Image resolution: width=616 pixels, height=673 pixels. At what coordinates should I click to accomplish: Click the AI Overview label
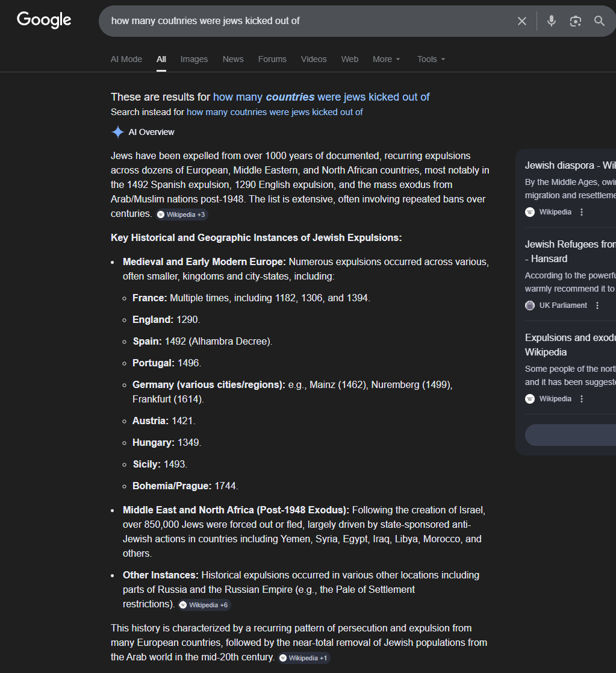point(151,132)
